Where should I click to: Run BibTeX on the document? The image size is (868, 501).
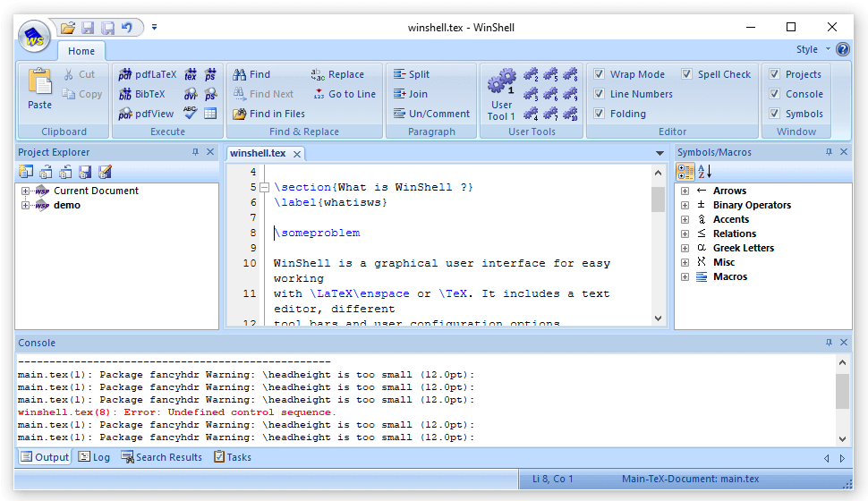(x=142, y=94)
